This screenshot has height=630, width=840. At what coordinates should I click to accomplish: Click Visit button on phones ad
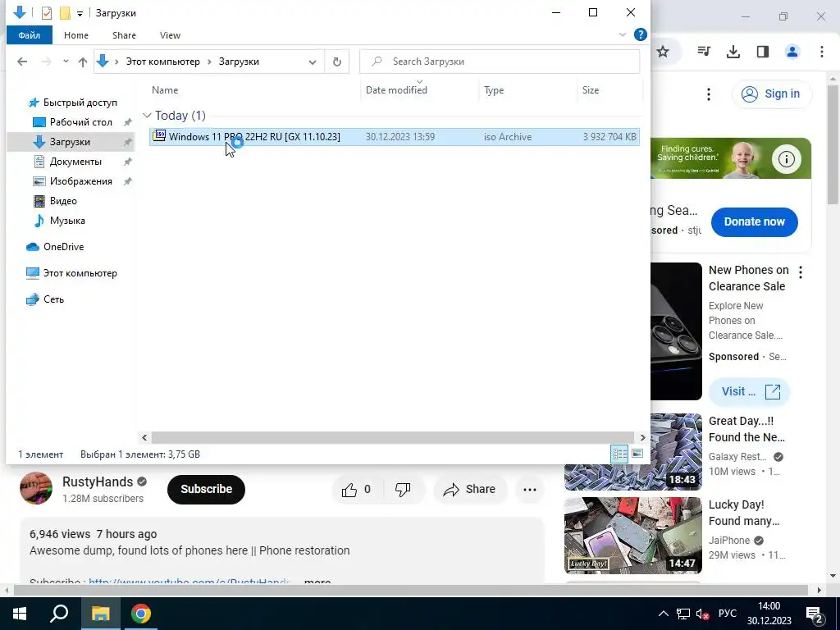750,391
